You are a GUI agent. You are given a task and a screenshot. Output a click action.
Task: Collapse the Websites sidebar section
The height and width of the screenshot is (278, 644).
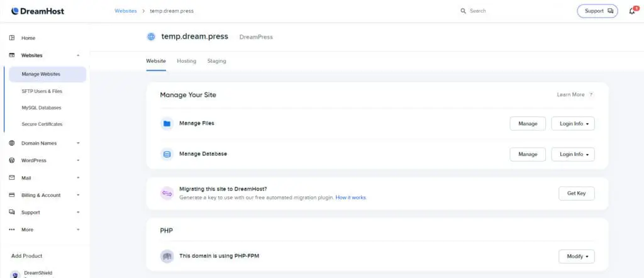(x=78, y=55)
